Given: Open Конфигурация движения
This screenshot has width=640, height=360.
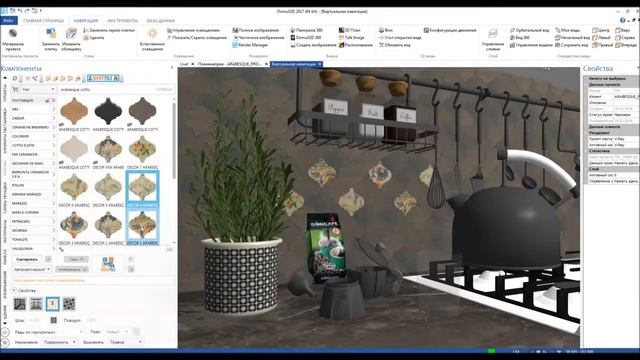Looking at the screenshot, I should [450, 30].
